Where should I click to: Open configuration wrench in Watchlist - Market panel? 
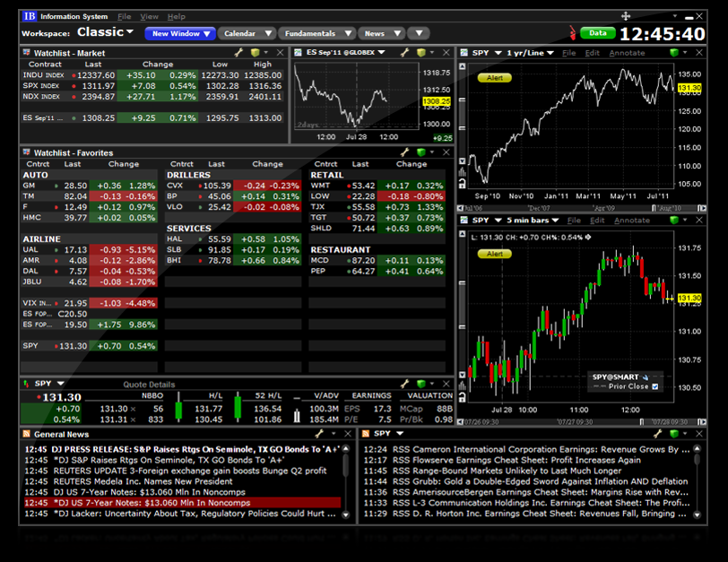(x=238, y=53)
